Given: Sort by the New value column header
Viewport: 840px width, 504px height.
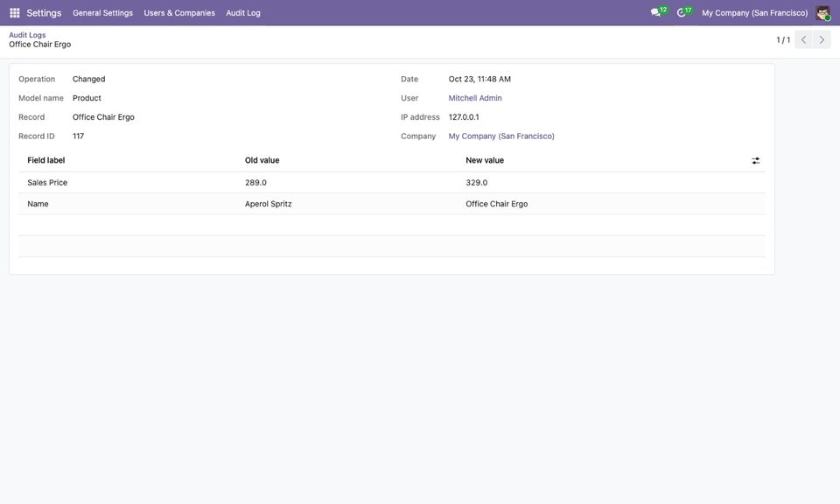Looking at the screenshot, I should click(485, 160).
